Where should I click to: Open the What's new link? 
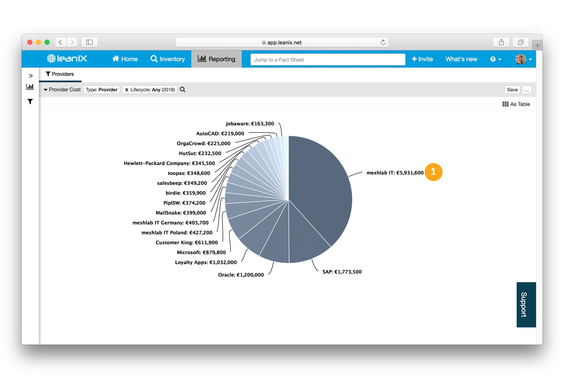click(x=461, y=59)
